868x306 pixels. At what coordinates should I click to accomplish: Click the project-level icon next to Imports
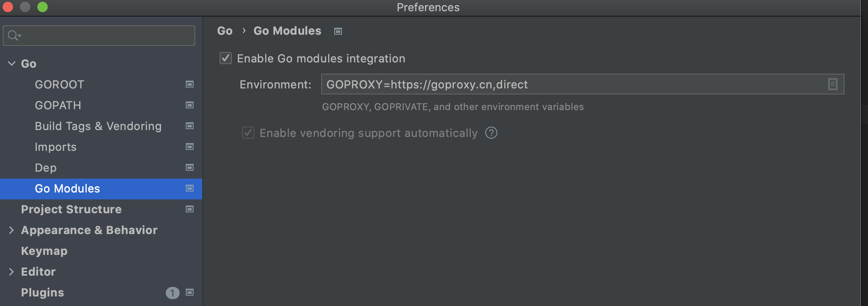click(x=190, y=146)
